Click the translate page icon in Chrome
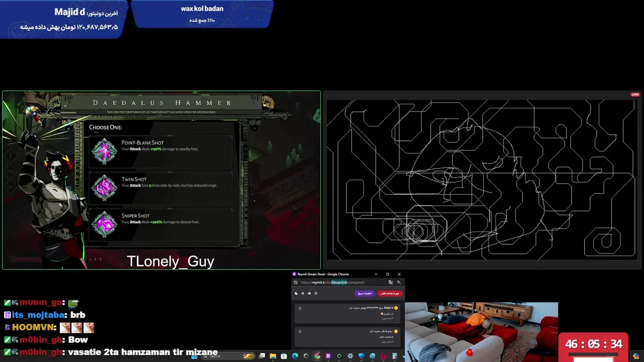 tap(390, 282)
